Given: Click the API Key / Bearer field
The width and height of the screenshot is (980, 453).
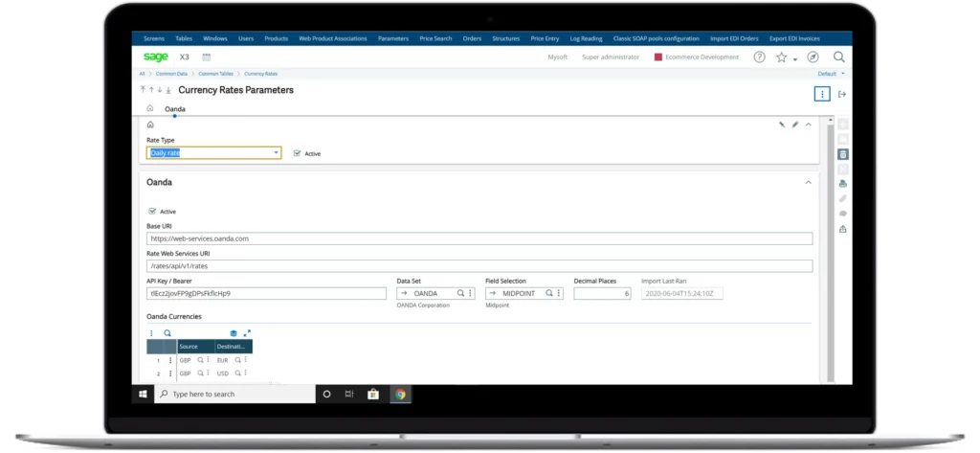Looking at the screenshot, I should click(266, 293).
